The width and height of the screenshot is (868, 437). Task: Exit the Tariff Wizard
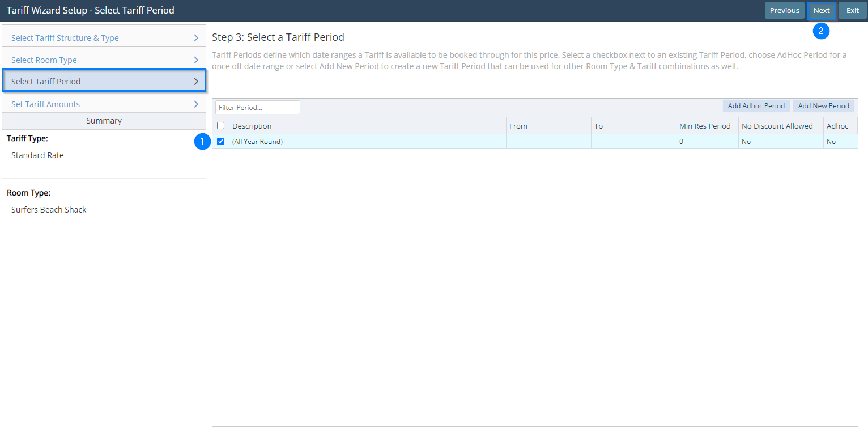pyautogui.click(x=852, y=10)
